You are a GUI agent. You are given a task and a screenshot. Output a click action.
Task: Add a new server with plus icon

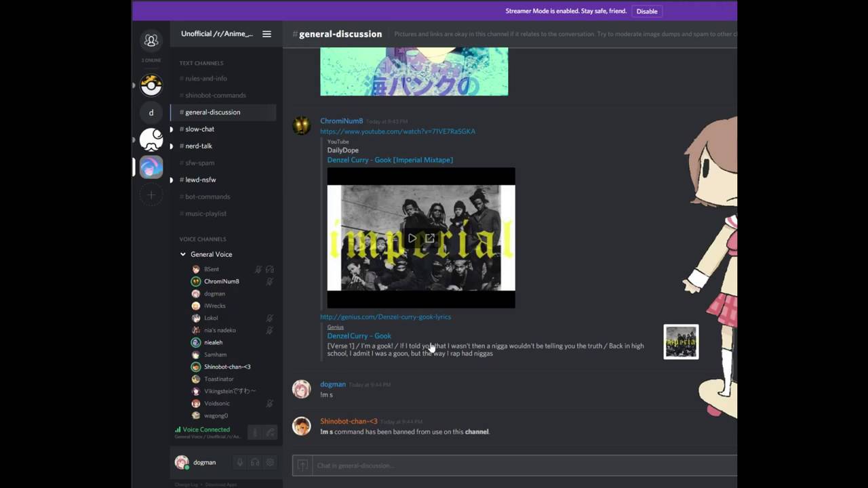[151, 195]
